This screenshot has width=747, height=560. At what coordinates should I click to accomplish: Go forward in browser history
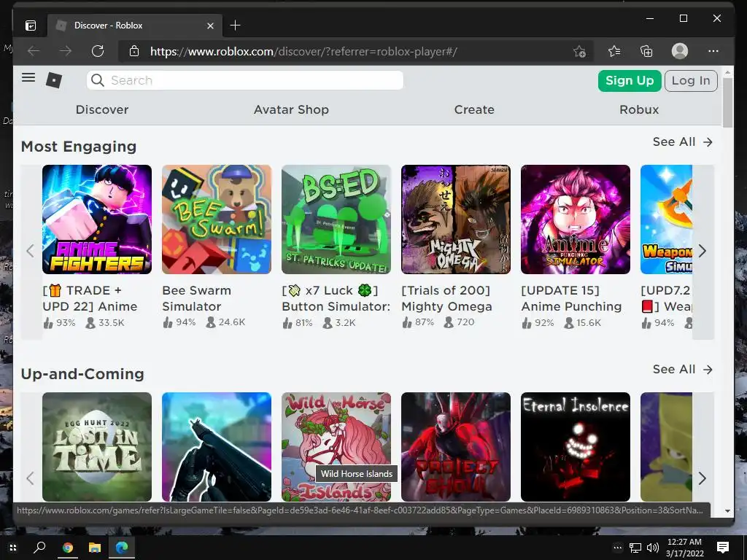tap(66, 51)
